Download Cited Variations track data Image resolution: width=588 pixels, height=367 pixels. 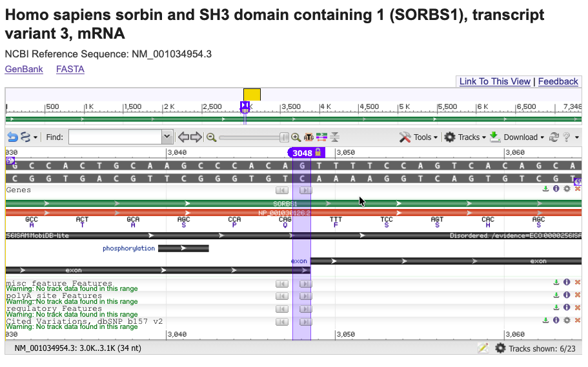(x=545, y=320)
